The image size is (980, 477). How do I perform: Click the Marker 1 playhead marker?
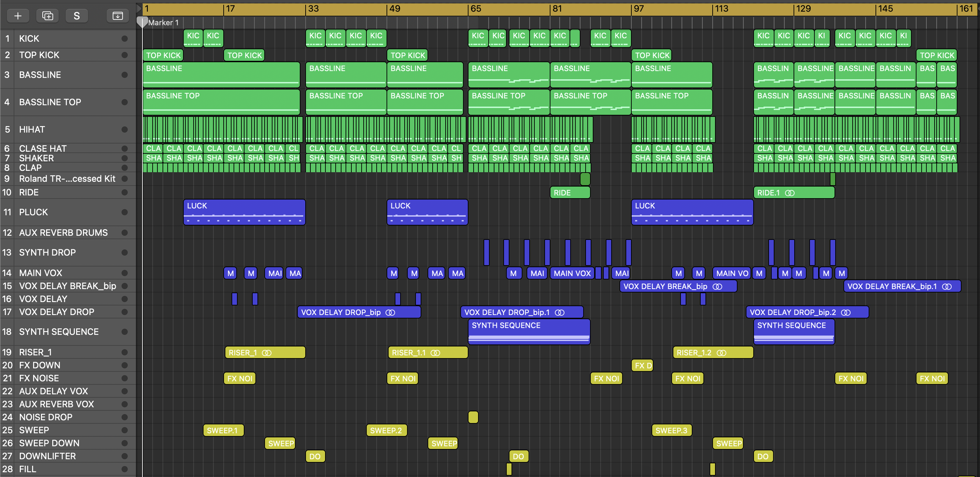pos(142,22)
